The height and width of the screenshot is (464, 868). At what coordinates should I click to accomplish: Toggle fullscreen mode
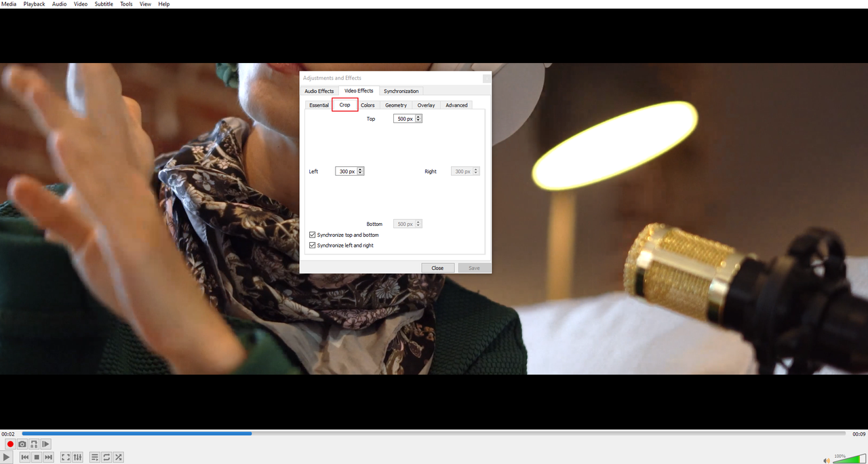point(66,458)
